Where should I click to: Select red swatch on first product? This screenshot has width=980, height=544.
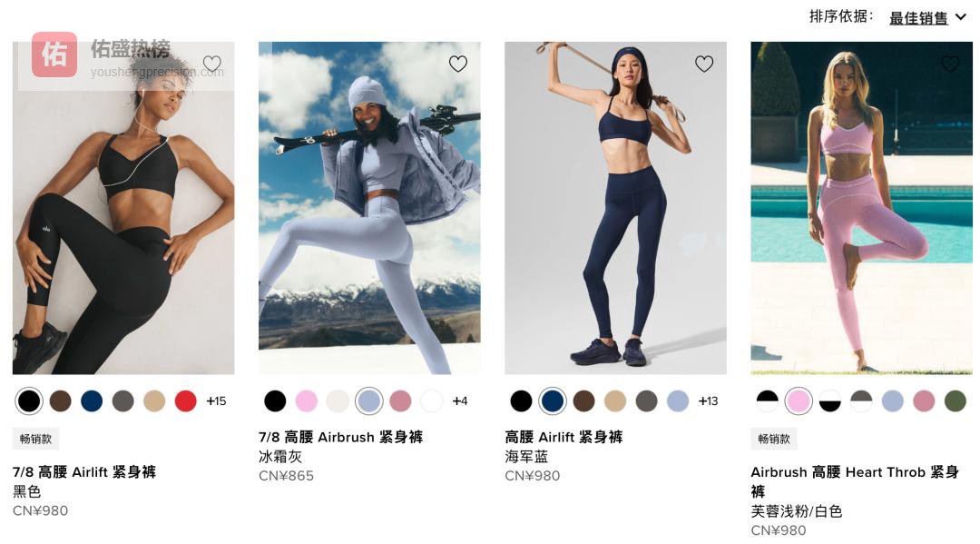tap(186, 401)
